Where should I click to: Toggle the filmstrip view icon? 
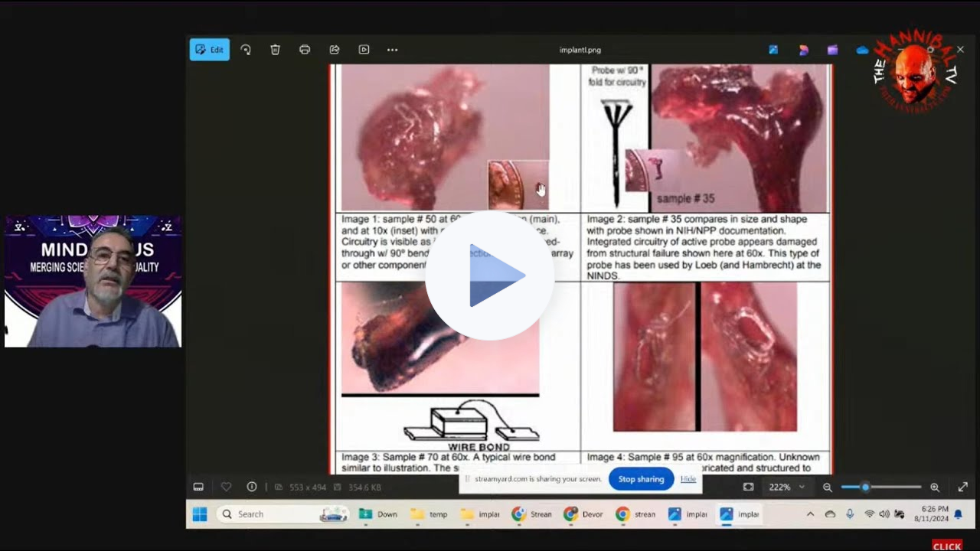198,487
